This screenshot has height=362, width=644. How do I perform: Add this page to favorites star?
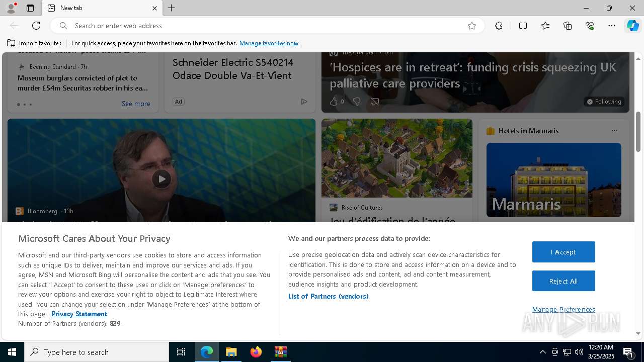click(x=472, y=26)
